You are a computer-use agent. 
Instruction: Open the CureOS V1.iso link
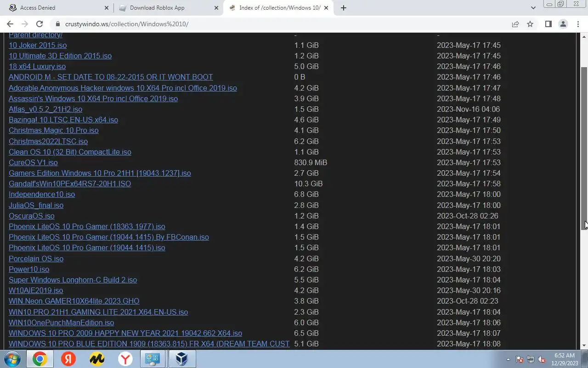[x=33, y=162]
